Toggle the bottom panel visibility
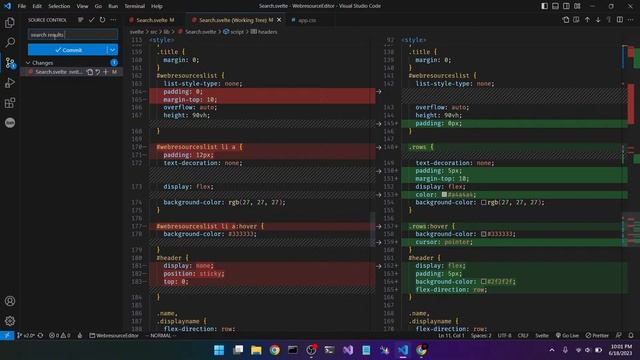The height and width of the screenshot is (360, 640). click(x=556, y=6)
